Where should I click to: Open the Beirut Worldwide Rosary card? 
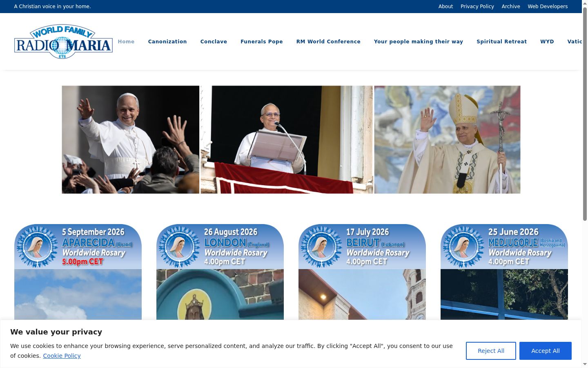[x=362, y=272]
